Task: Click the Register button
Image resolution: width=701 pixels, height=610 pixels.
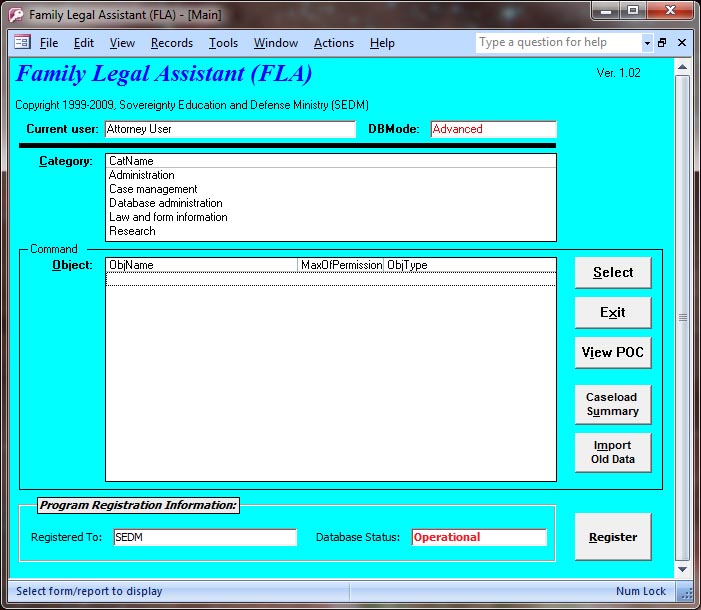Action: coord(613,537)
